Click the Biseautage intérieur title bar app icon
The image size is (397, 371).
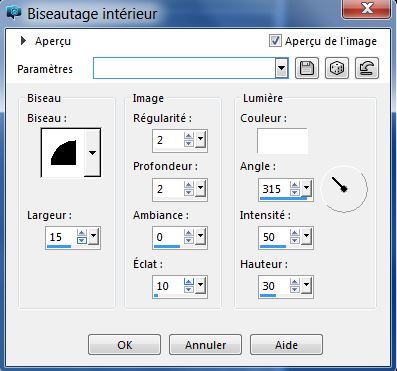click(x=14, y=14)
